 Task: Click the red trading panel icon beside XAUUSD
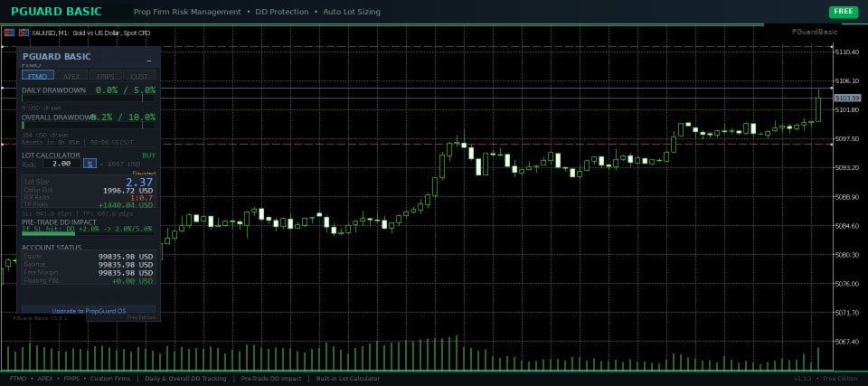9,33
